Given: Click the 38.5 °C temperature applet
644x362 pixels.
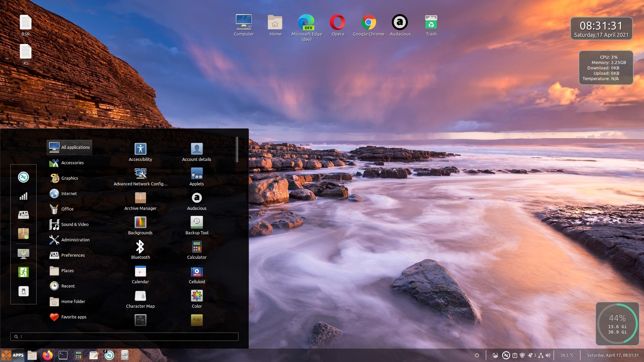Looking at the screenshot, I should coord(567,355).
